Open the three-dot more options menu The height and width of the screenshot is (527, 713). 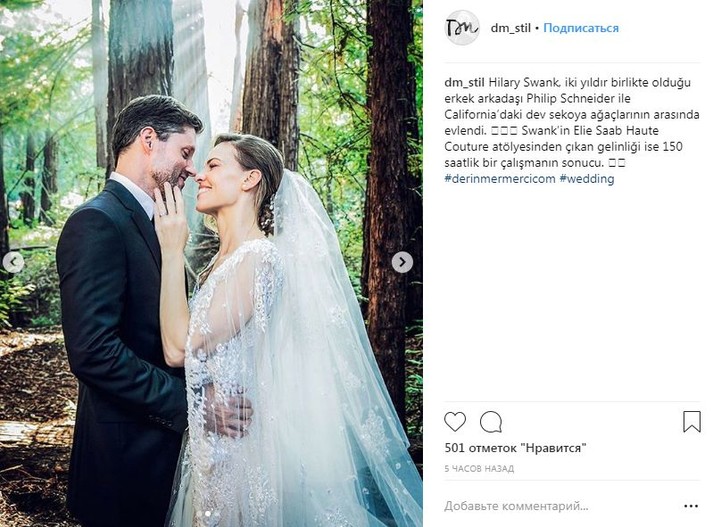pos(691,506)
